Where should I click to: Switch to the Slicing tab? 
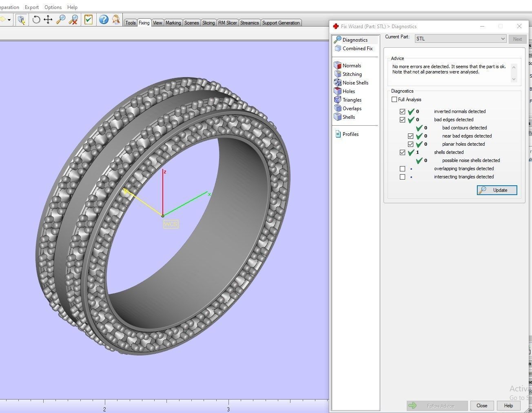[208, 23]
